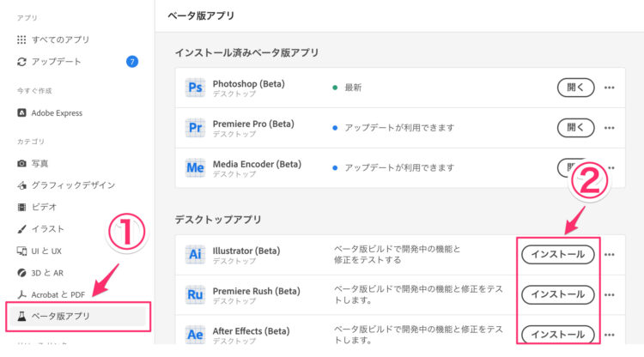Viewport: 644px width, 357px height.
Task: Click the アップデート refresh icon
Action: 21,62
